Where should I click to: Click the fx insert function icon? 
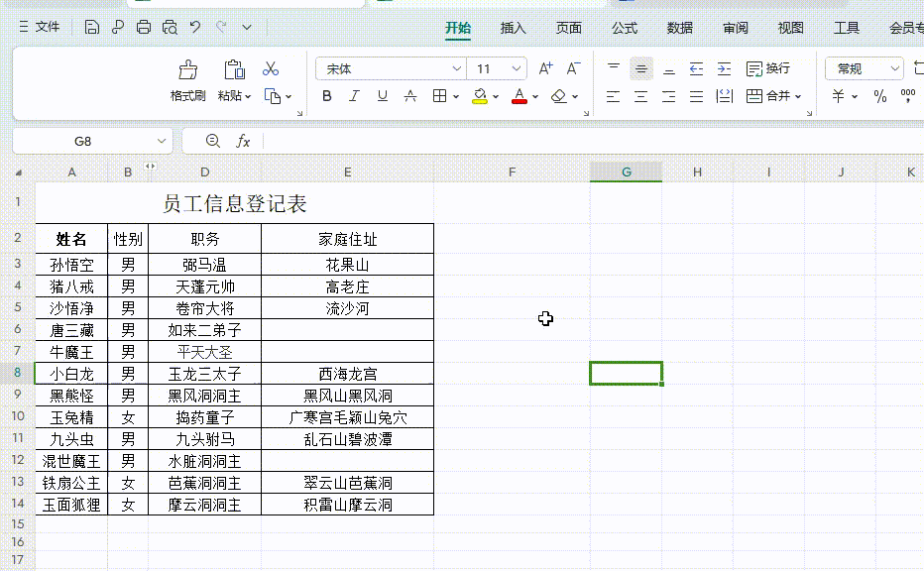click(x=243, y=141)
